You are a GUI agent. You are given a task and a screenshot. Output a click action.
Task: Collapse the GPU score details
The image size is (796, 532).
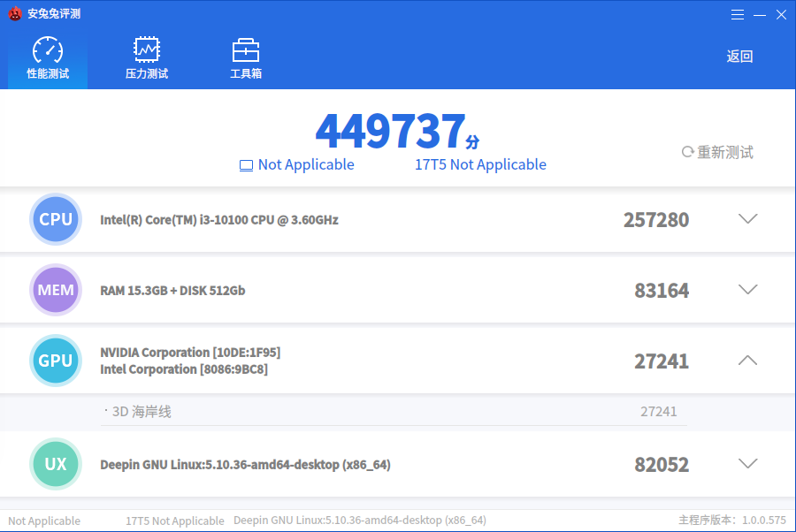coord(747,360)
